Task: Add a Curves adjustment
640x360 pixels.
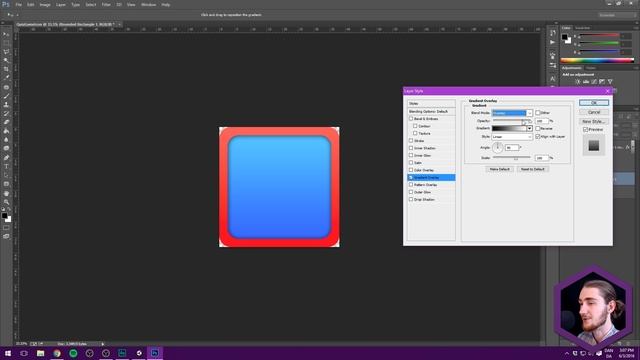Action: point(594,82)
